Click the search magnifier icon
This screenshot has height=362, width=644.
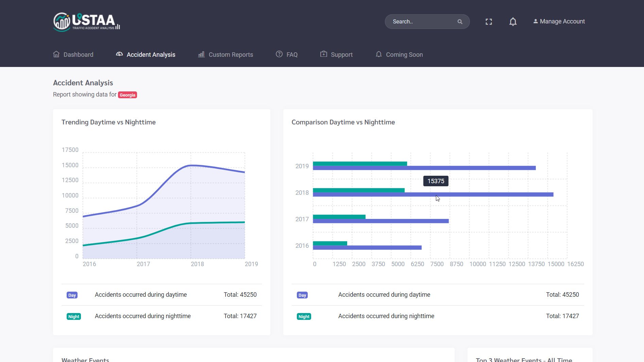tap(460, 22)
